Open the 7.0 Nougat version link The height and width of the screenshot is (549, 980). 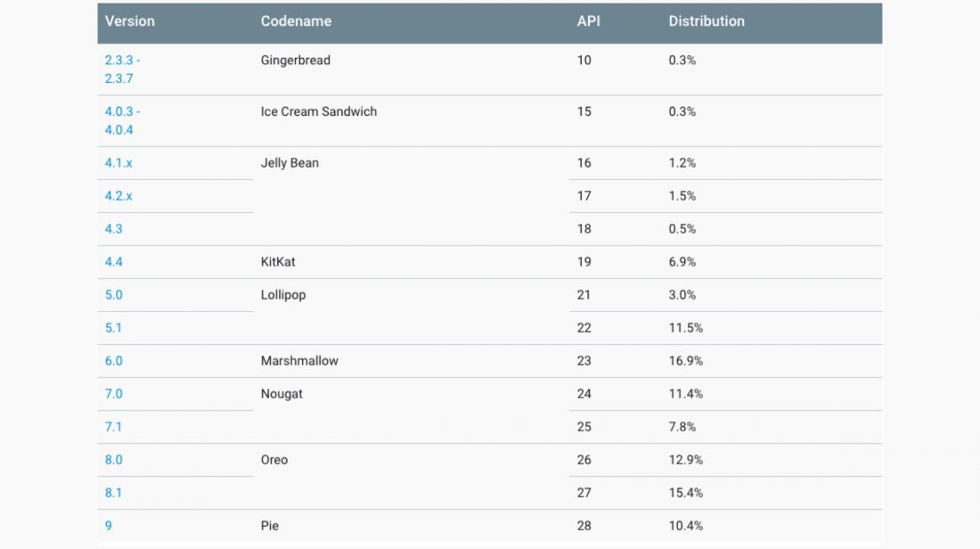(114, 394)
